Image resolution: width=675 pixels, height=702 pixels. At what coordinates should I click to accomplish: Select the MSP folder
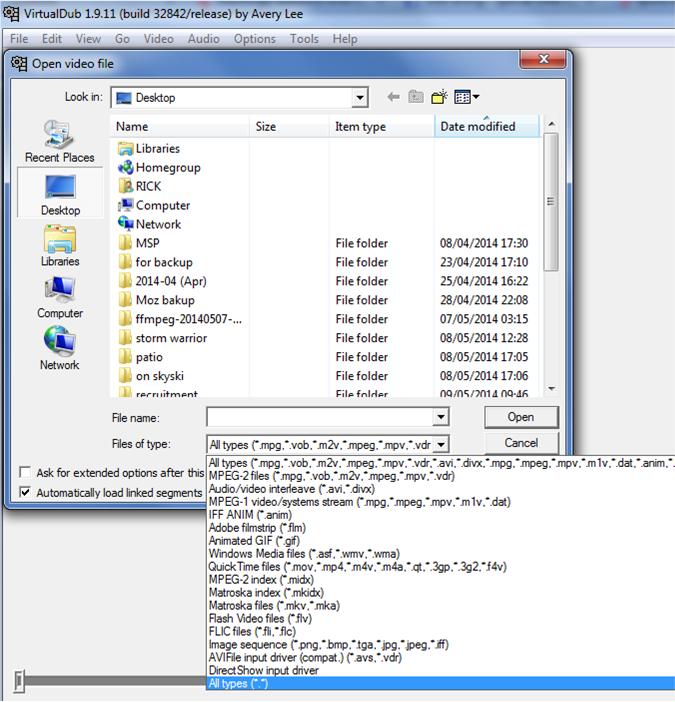tap(139, 243)
